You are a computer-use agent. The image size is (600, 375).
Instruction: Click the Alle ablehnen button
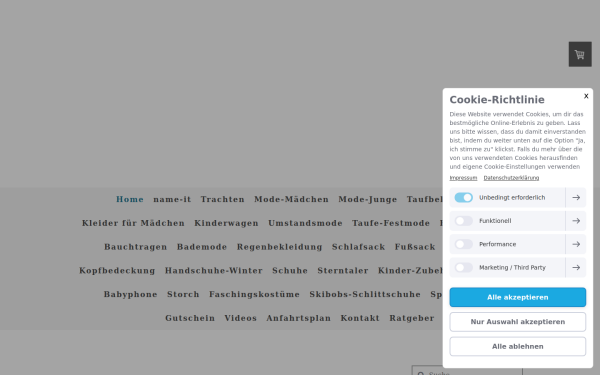click(517, 346)
